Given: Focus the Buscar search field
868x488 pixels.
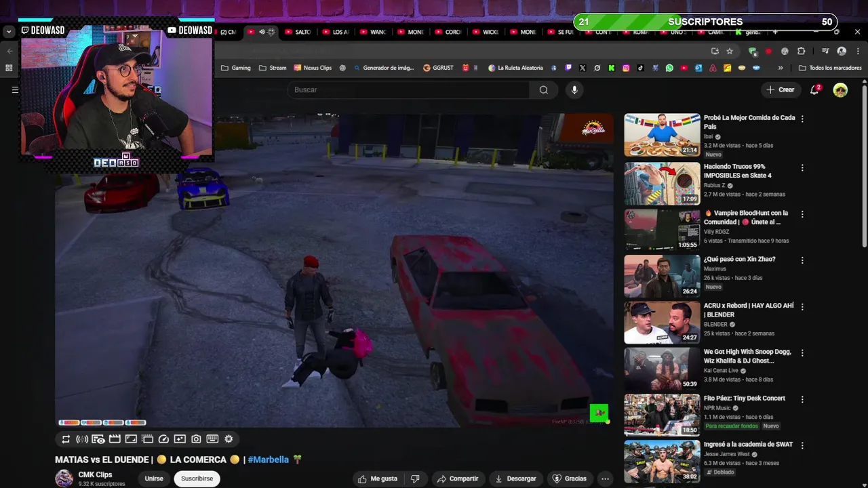Looking at the screenshot, I should (x=409, y=89).
